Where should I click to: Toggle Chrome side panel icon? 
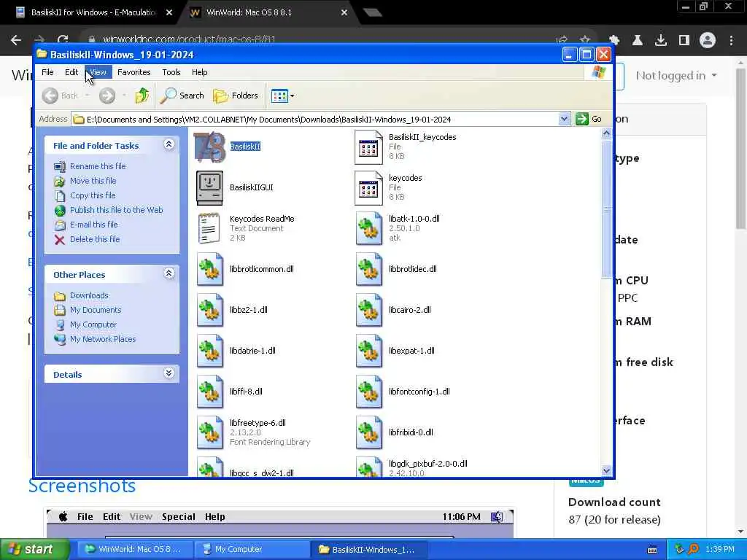684,40
